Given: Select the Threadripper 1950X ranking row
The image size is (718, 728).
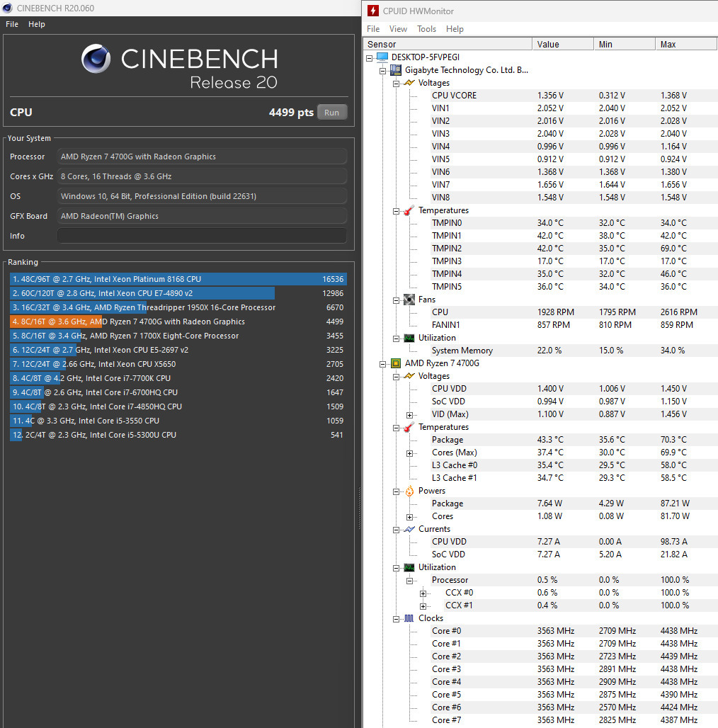Looking at the screenshot, I should tap(178, 307).
